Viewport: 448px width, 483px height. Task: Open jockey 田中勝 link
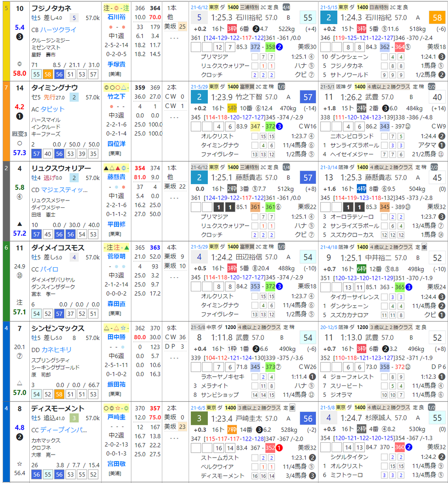coord(116,337)
